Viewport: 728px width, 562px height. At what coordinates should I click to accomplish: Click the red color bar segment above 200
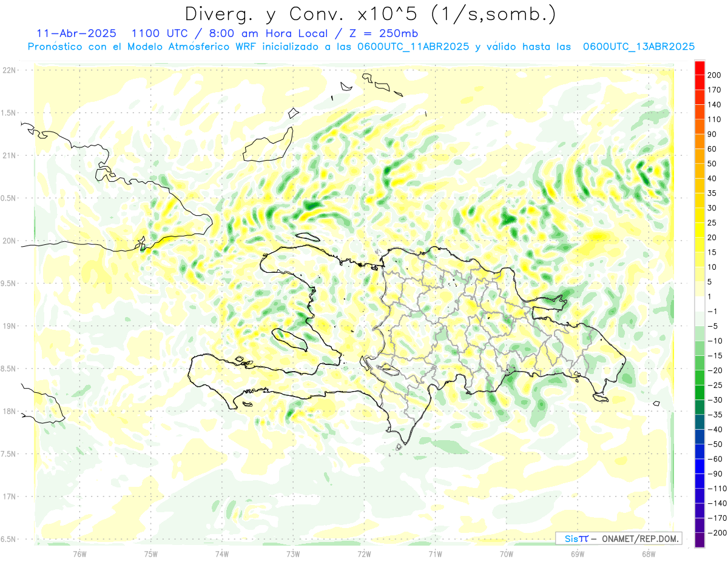(x=699, y=68)
